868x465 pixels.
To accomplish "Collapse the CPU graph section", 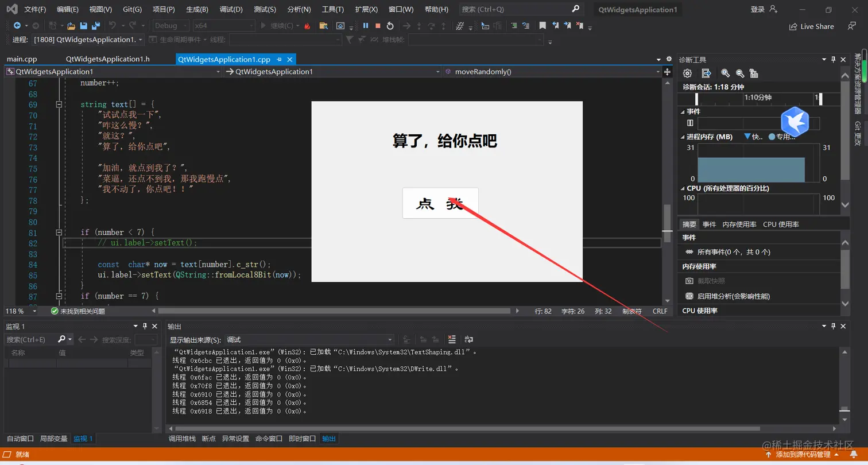I will click(683, 188).
